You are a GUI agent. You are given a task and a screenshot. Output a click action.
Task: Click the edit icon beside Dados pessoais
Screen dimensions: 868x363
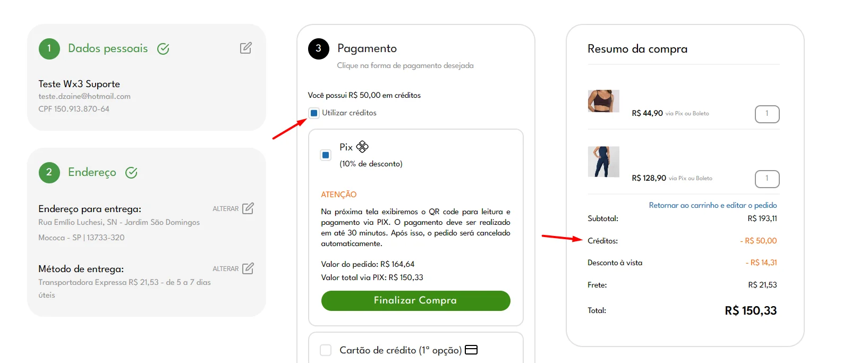[x=246, y=48]
